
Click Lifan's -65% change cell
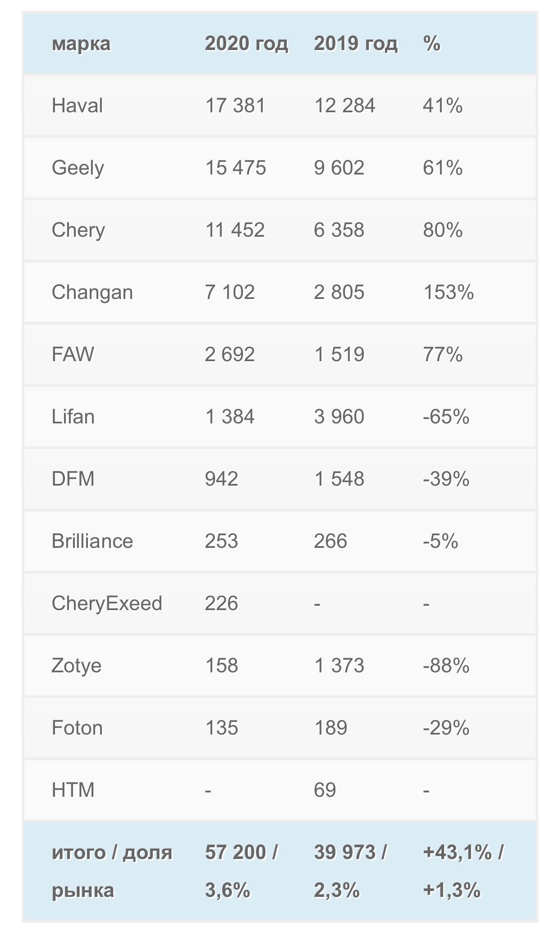446,417
